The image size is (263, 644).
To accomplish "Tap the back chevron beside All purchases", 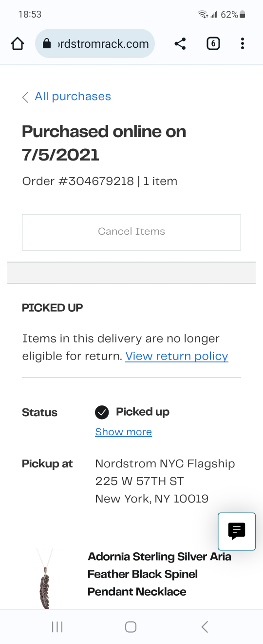I will 25,97.
